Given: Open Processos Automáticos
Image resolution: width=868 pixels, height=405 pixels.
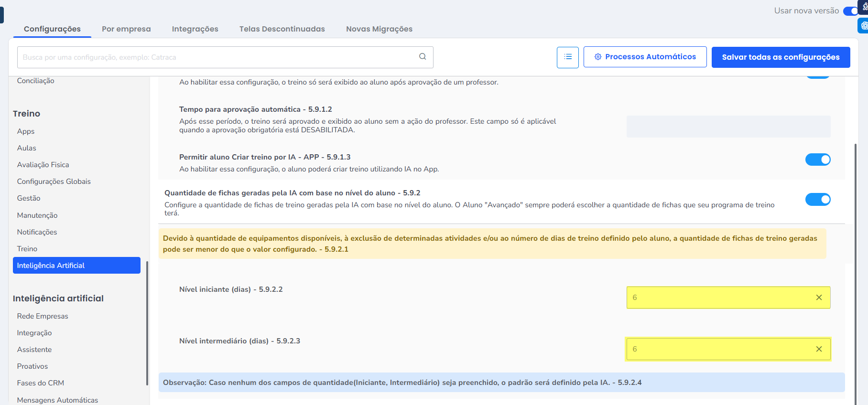Looking at the screenshot, I should pyautogui.click(x=645, y=57).
